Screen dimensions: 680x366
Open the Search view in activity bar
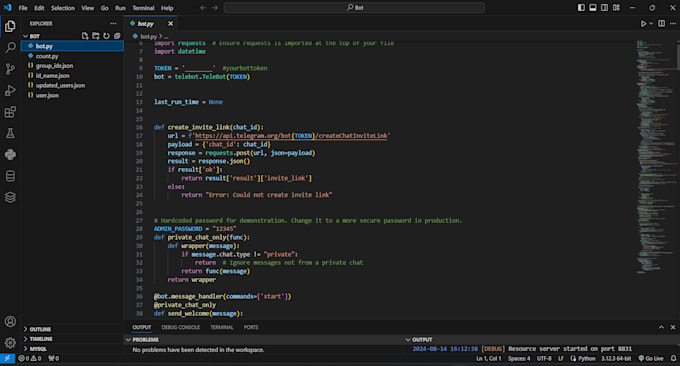pyautogui.click(x=10, y=47)
